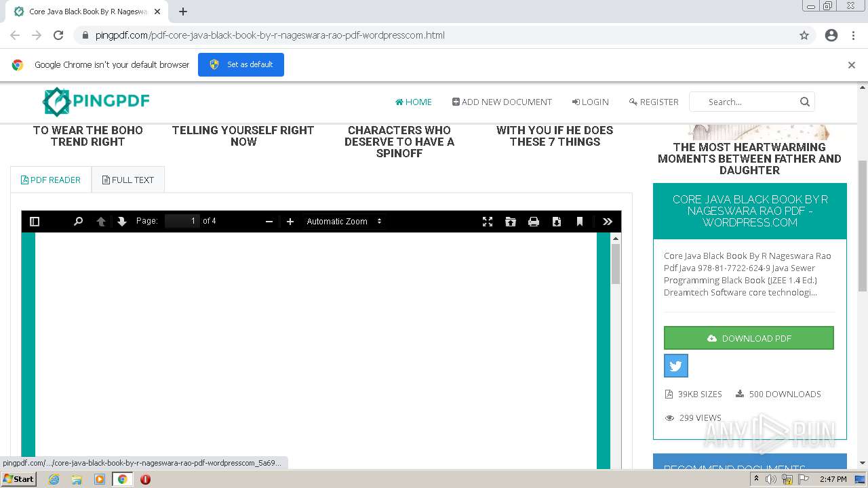Print the PDF document

[534, 222]
